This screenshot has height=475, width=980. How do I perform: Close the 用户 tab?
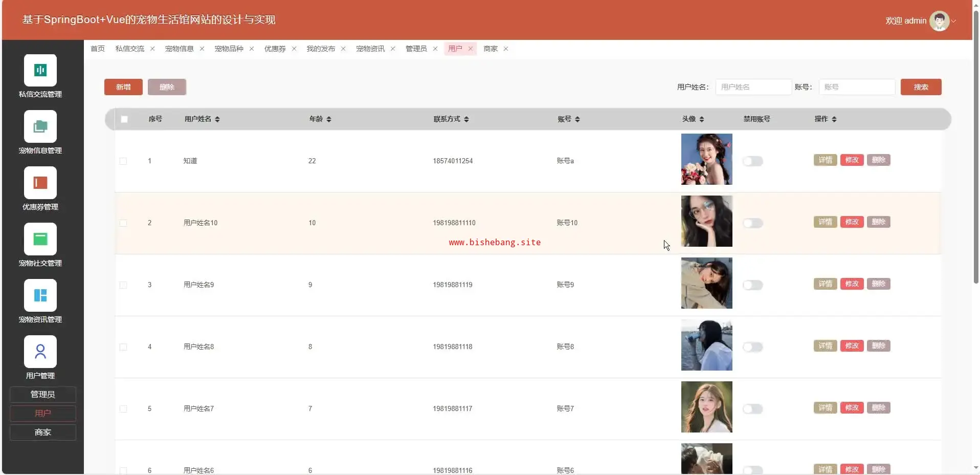471,49
